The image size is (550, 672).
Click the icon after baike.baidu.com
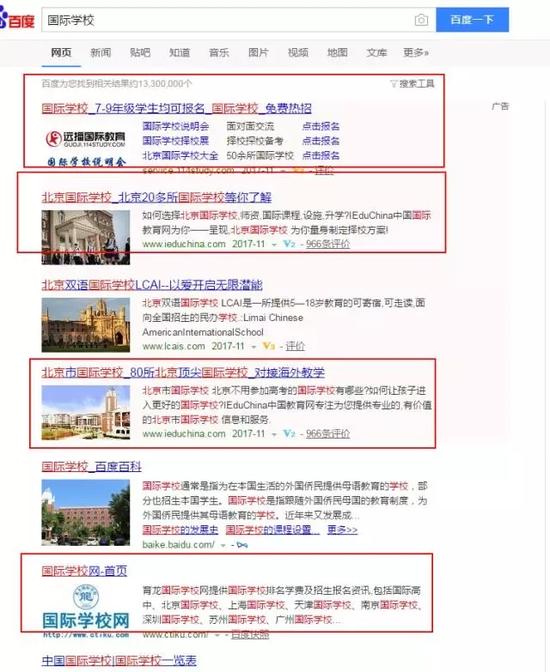click(x=242, y=545)
